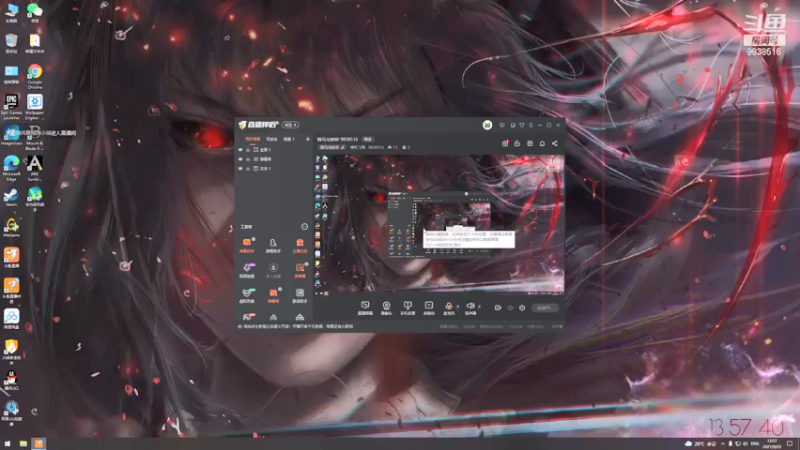Switch to the second scene tab
800x450 pixels.
271,139
